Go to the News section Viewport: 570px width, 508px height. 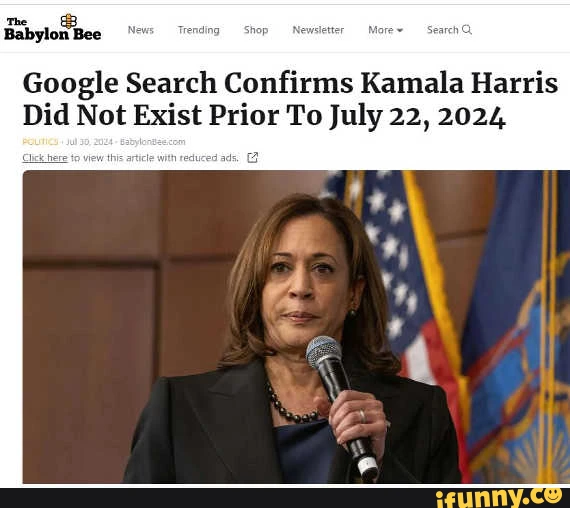(141, 30)
